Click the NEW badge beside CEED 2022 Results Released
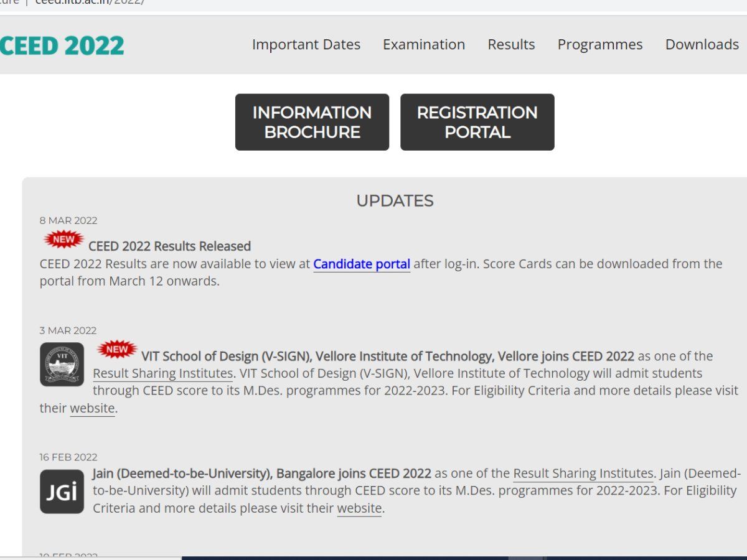Viewport: 747px width, 560px height. click(x=63, y=239)
